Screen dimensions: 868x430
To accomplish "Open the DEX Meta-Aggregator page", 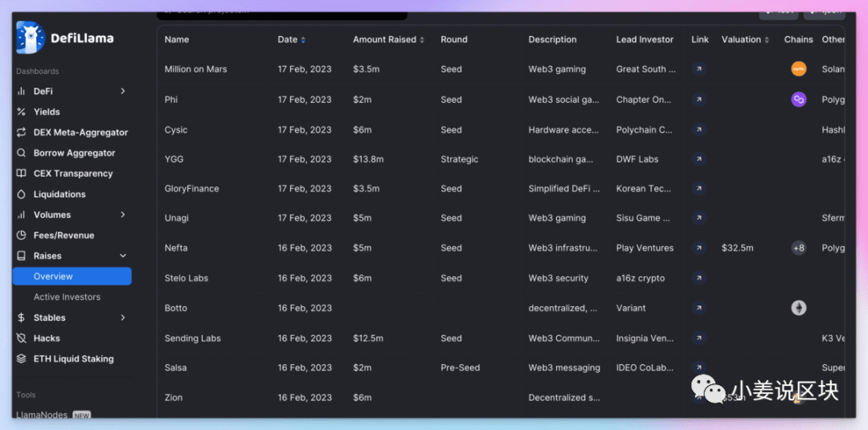I will 80,133.
